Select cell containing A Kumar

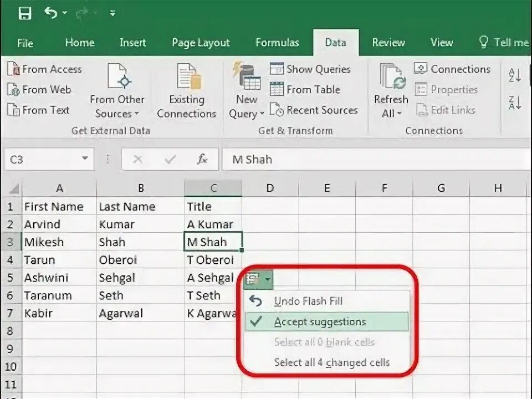coord(213,224)
